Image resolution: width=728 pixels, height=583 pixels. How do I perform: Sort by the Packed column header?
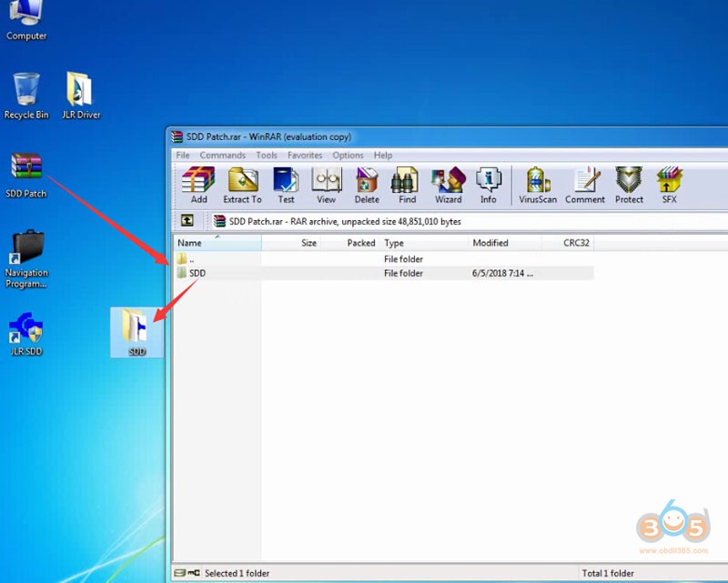350,243
